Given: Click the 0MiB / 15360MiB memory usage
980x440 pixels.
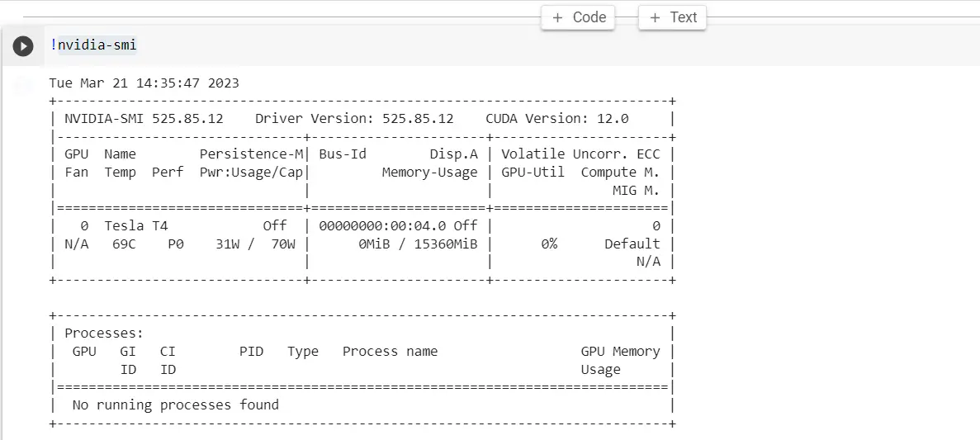Looking at the screenshot, I should point(418,244).
